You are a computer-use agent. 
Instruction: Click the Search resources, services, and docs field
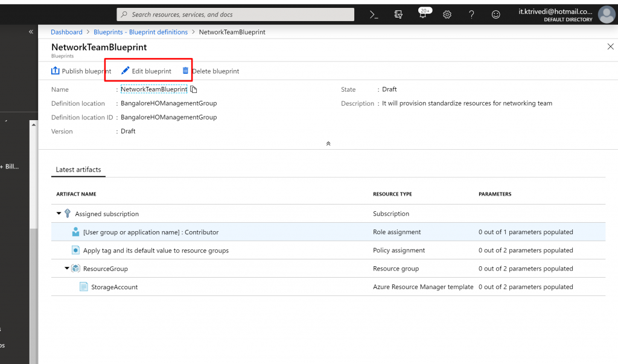tap(235, 14)
